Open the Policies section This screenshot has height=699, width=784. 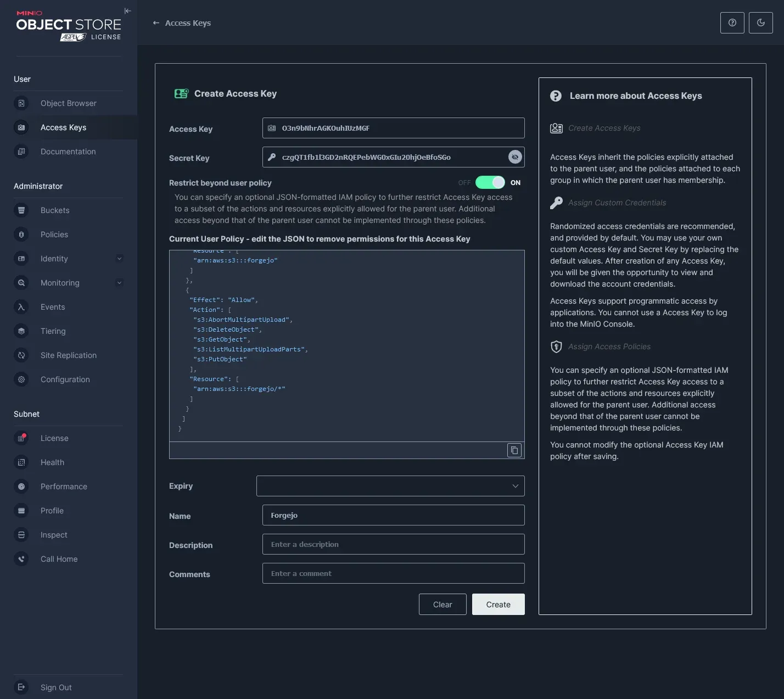click(x=54, y=234)
